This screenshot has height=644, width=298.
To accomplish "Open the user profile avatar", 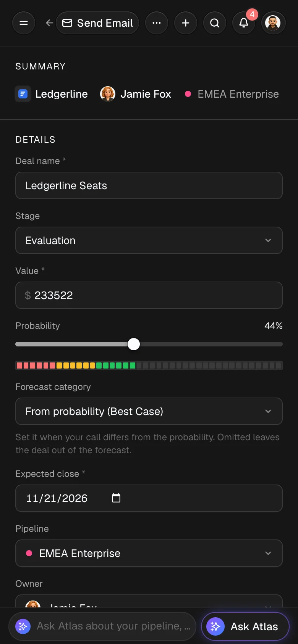I will click(273, 23).
